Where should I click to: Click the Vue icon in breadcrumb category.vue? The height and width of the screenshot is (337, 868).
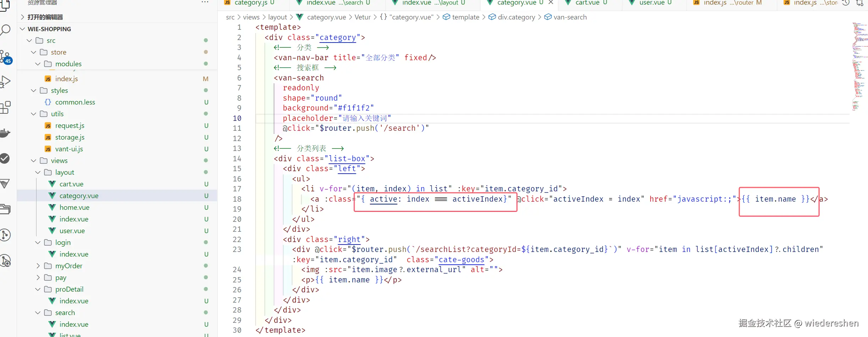tap(300, 17)
